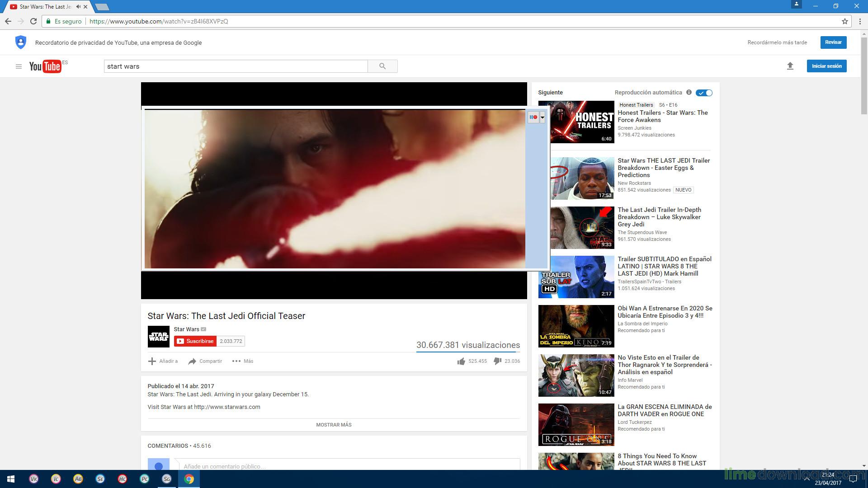The height and width of the screenshot is (488, 868).
Task: Bookmark page with the star icon
Action: pyautogui.click(x=844, y=21)
